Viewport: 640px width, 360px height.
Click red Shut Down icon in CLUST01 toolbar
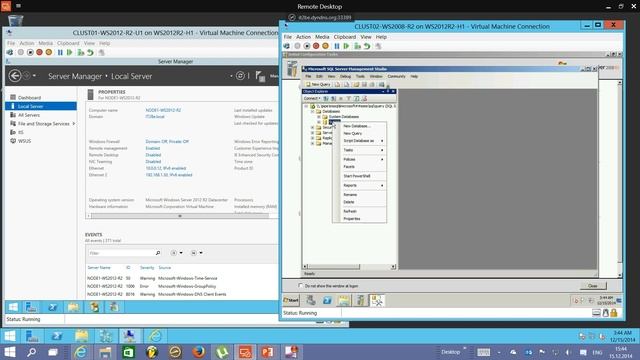click(39, 52)
